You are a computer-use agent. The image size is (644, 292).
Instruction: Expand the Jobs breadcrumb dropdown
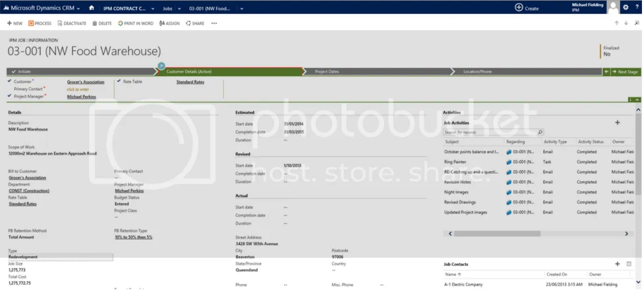(x=180, y=8)
